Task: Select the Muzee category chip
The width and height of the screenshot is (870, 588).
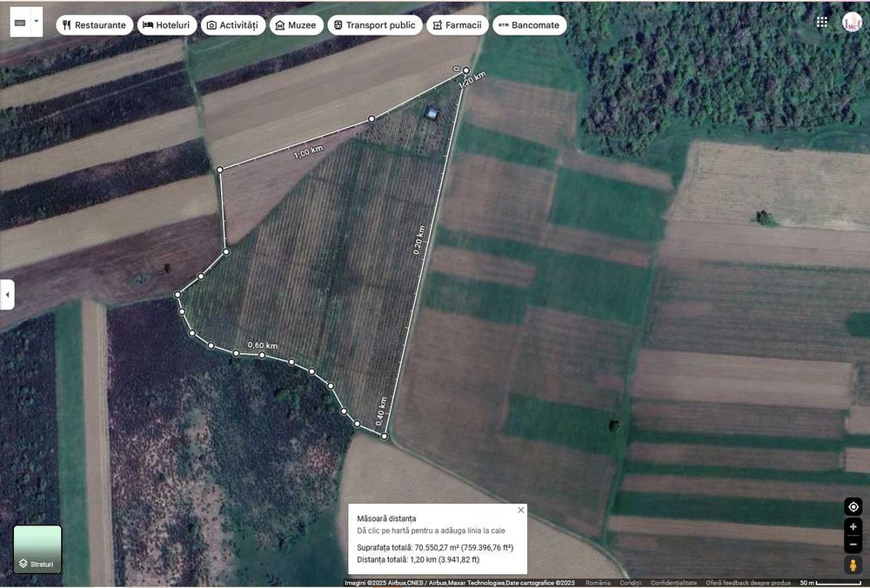Action: point(297,25)
